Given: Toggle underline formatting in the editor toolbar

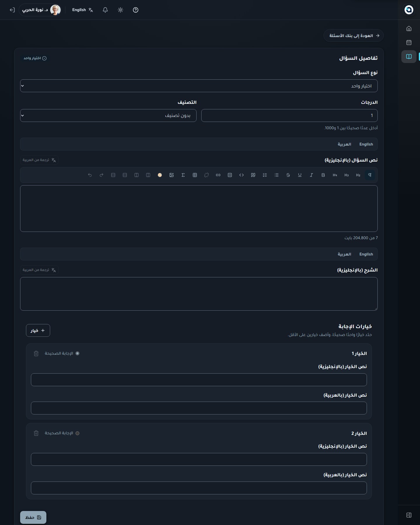Looking at the screenshot, I should (x=300, y=175).
